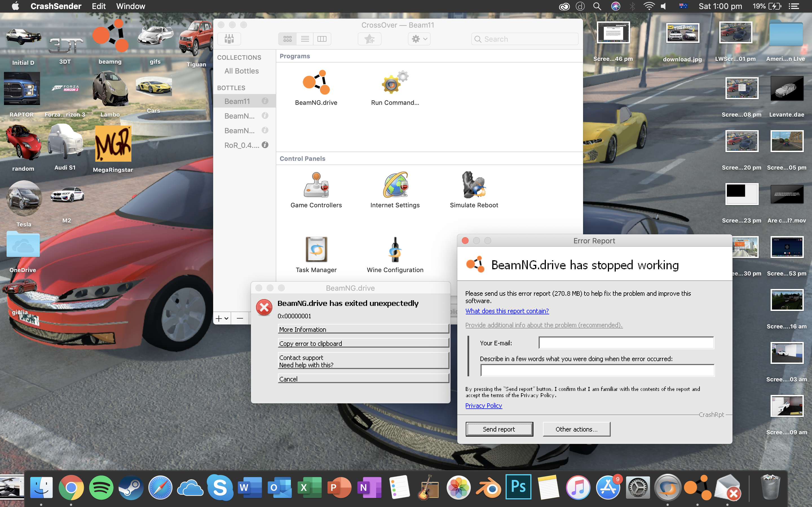Switch to the icon grid view
This screenshot has height=507, width=812.
(287, 39)
